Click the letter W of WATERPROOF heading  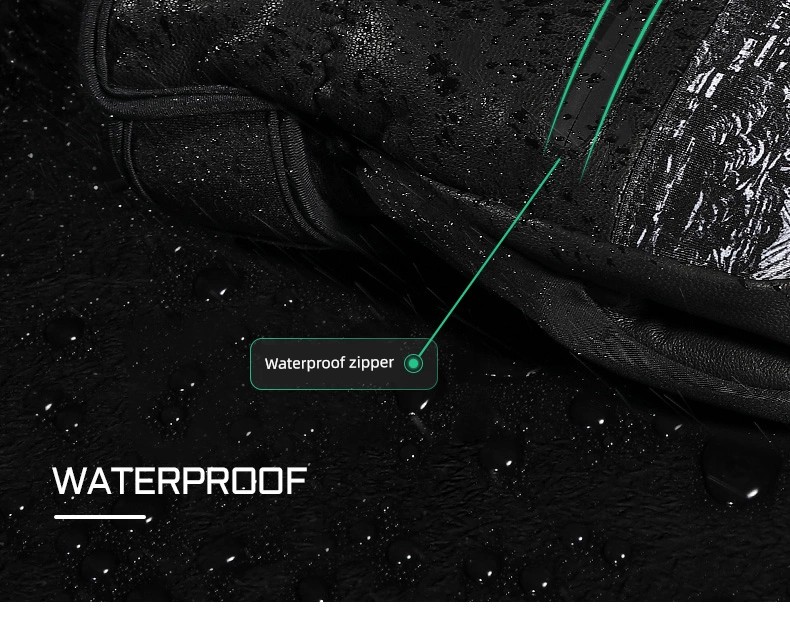click(x=69, y=481)
